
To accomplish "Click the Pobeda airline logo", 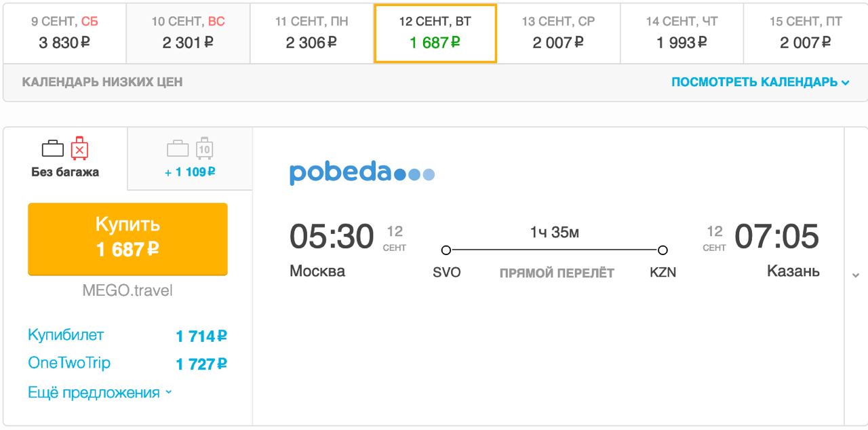I will (x=362, y=174).
